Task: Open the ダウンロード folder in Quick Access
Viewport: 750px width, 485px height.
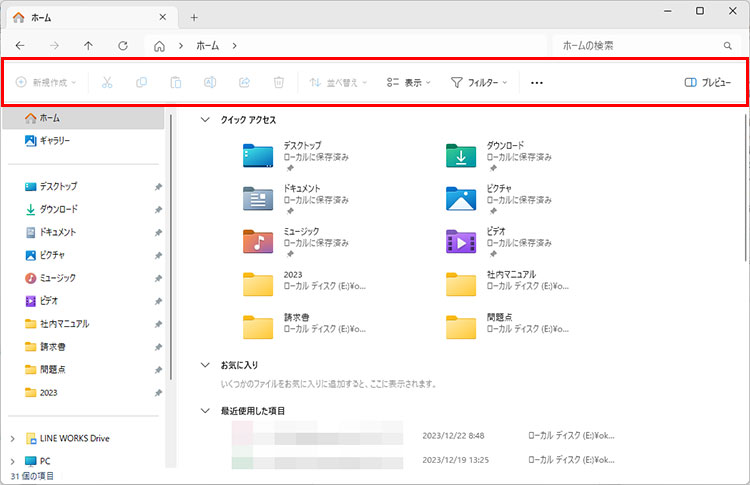Action: tap(460, 157)
